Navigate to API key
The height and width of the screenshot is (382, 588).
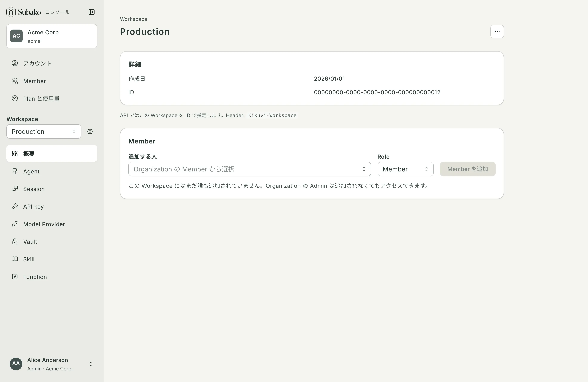(x=52, y=206)
